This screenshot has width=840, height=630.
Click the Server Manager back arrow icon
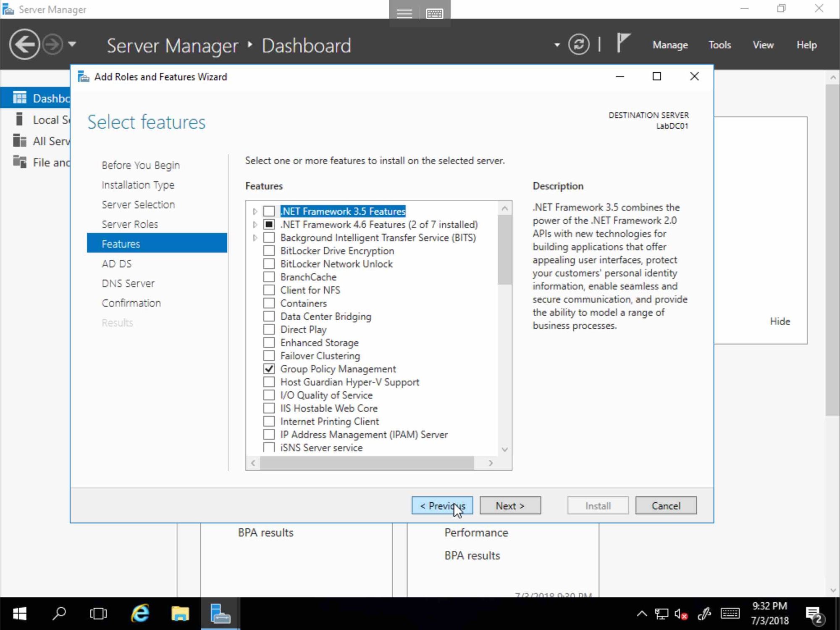24,44
